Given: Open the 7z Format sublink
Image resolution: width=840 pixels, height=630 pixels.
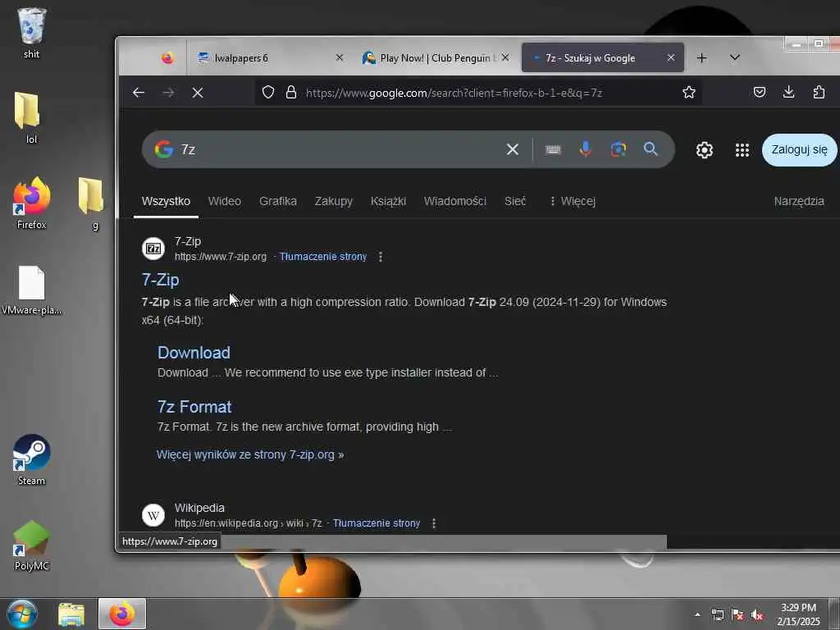Looking at the screenshot, I should click(194, 407).
